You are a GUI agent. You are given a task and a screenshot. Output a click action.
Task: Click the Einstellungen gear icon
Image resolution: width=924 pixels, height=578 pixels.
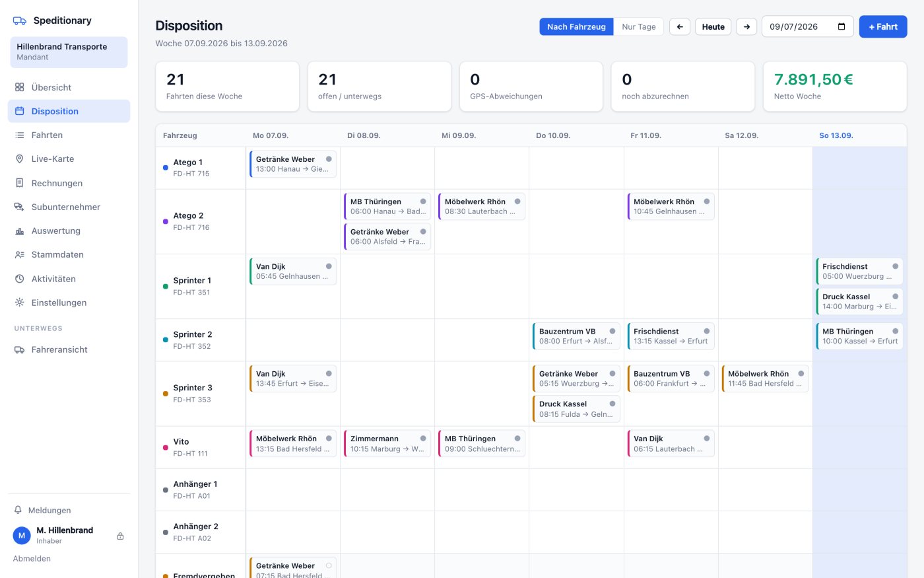[20, 303]
